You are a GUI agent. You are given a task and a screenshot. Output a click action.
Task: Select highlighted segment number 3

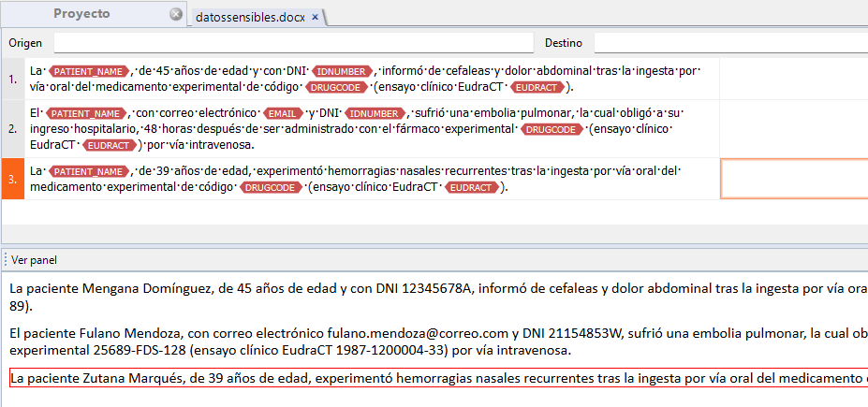(x=13, y=179)
